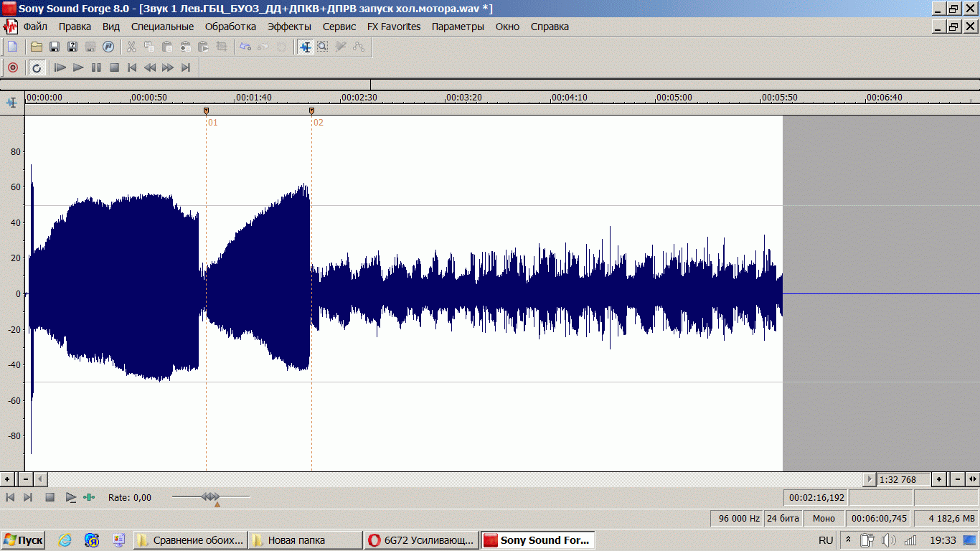Click the Пуск start button
Image resolution: width=980 pixels, height=551 pixels.
click(23, 540)
